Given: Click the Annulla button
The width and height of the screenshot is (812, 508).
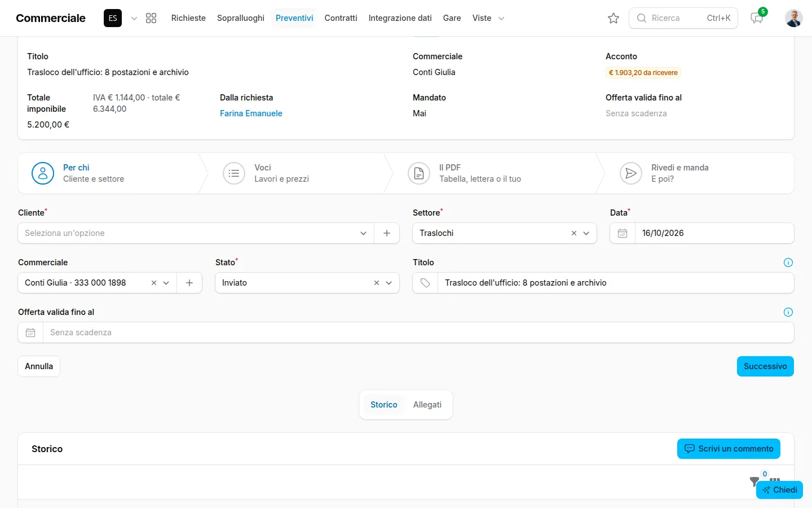Looking at the screenshot, I should [x=39, y=366].
